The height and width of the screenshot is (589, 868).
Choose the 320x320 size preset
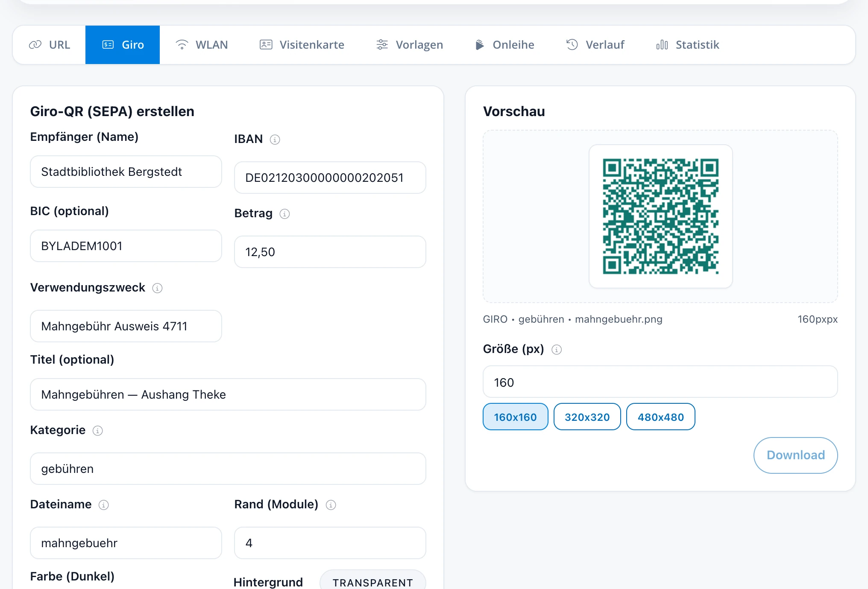point(587,417)
